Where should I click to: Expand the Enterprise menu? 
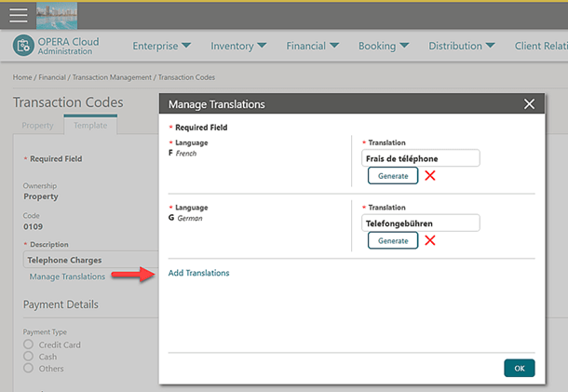pyautogui.click(x=161, y=46)
